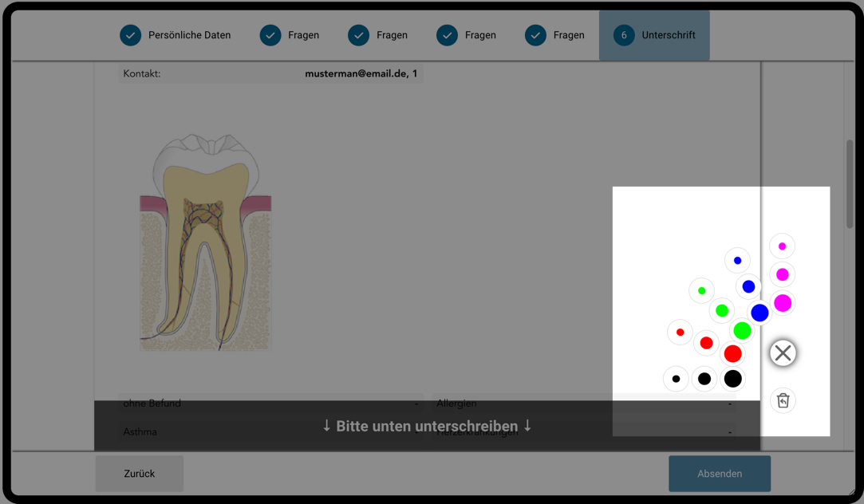Click the Persönliche Daten checkmark icon
Viewport: 864px width, 504px height.
[131, 35]
